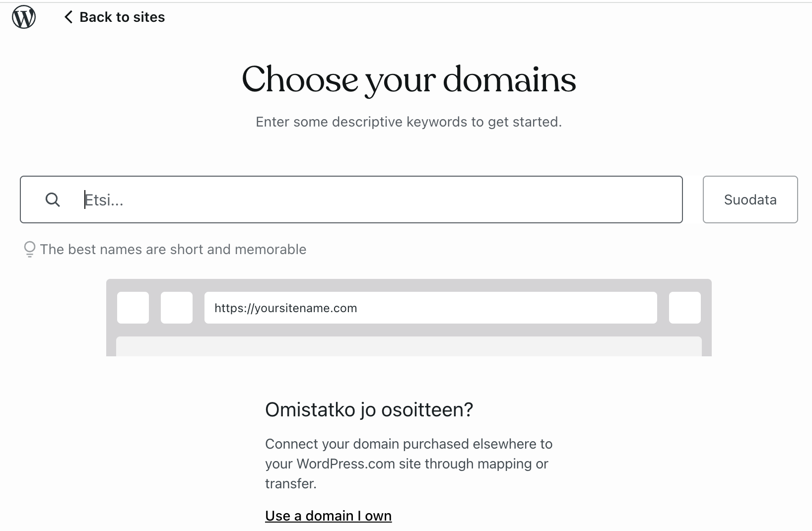Click the Etsi placeholder text

[x=104, y=199]
